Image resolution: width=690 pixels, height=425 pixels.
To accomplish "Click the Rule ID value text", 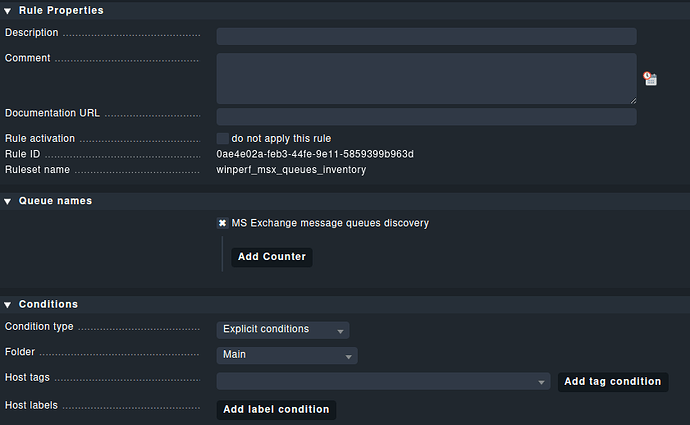I will [314, 154].
